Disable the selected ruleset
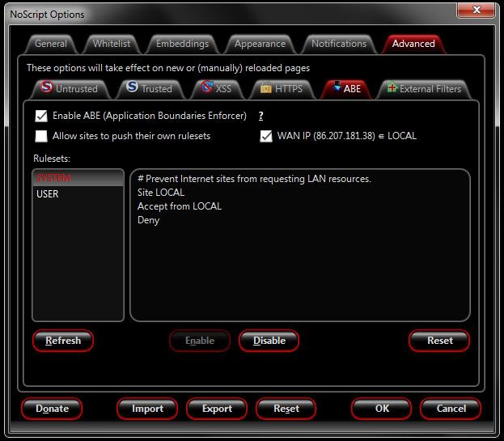The height and width of the screenshot is (441, 504). (x=269, y=341)
